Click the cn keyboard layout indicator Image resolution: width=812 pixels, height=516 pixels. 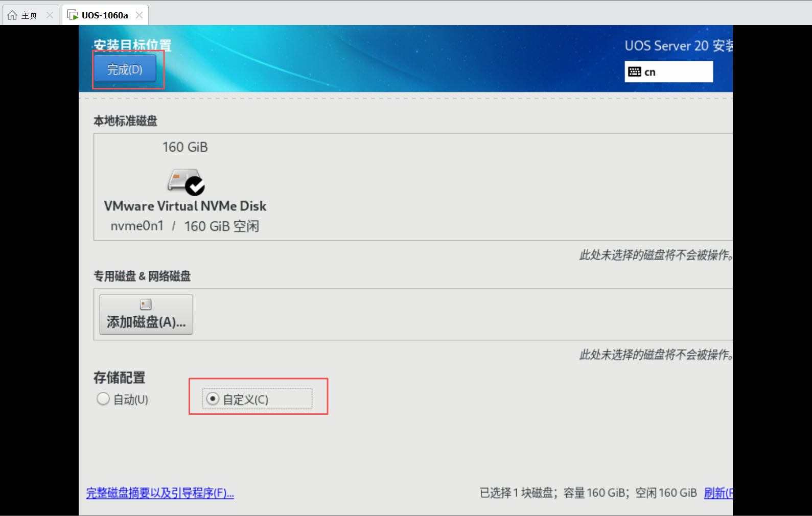pos(668,72)
